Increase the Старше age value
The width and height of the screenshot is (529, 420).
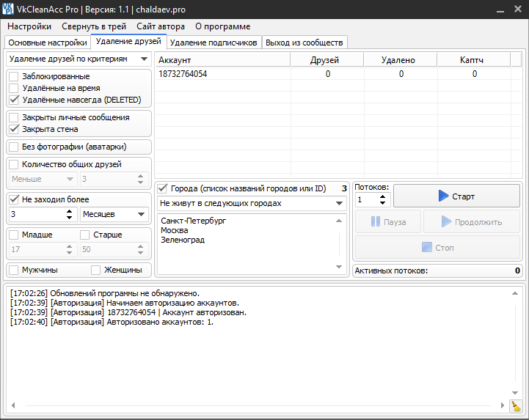tap(141, 246)
